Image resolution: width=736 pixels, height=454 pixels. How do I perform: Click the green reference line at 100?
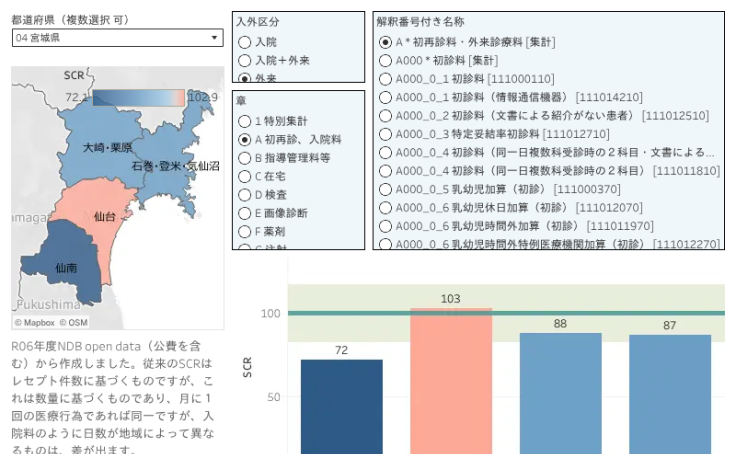coord(506,313)
